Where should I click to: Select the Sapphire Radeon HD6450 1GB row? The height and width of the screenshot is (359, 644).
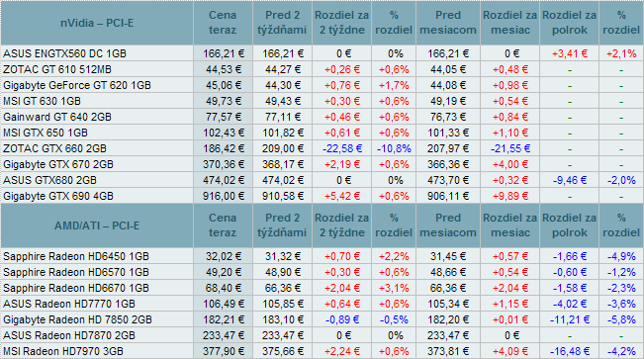click(322, 256)
